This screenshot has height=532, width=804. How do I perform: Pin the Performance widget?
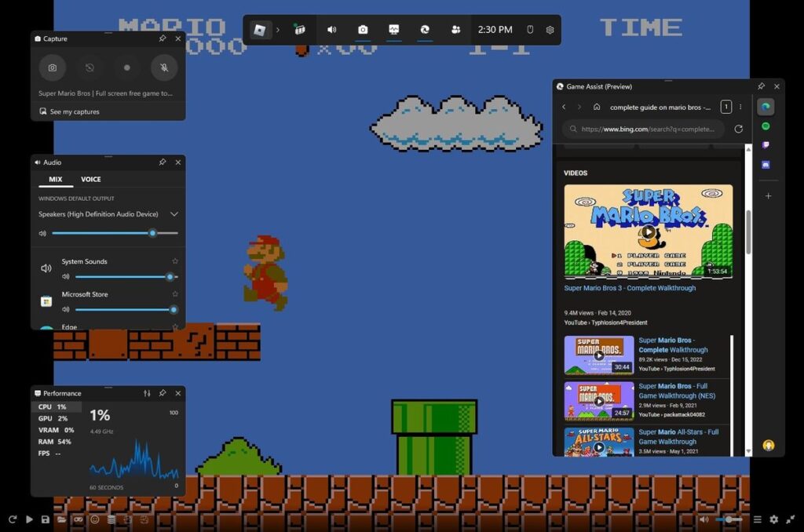[163, 393]
